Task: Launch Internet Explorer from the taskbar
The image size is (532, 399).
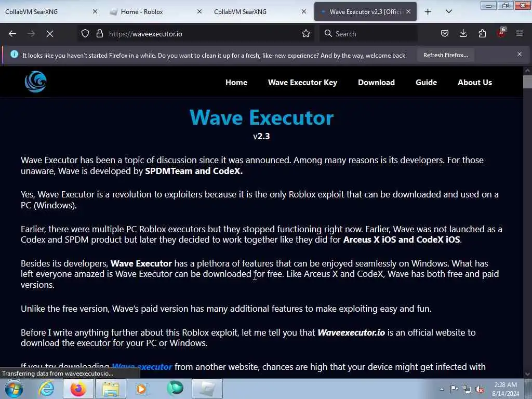Action: [x=46, y=389]
